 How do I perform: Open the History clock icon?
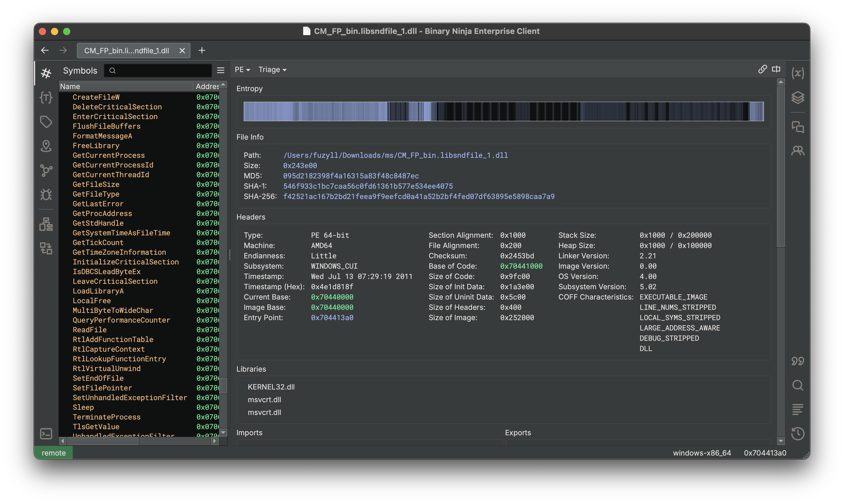pyautogui.click(x=797, y=434)
